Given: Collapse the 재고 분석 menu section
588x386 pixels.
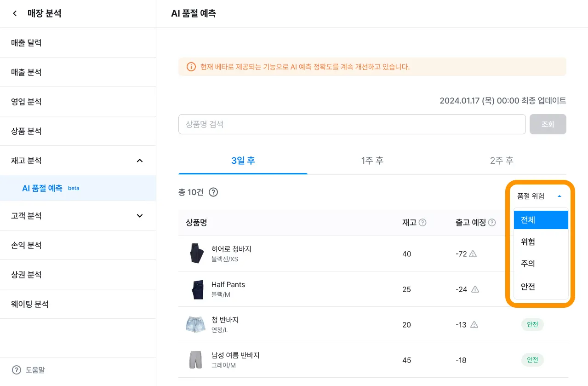Looking at the screenshot, I should click(x=140, y=161).
